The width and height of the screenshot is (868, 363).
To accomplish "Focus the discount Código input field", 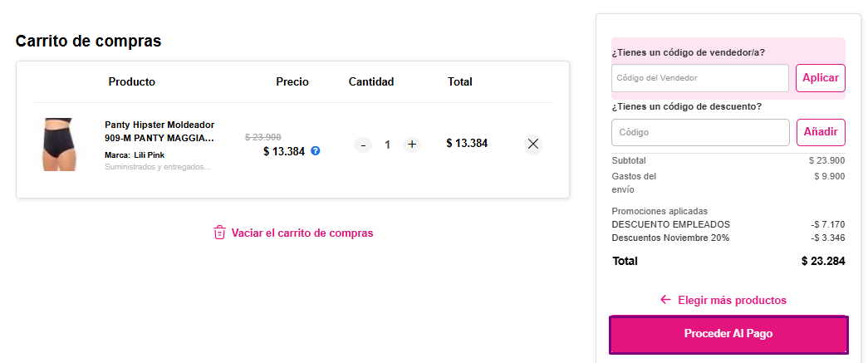I will click(700, 132).
